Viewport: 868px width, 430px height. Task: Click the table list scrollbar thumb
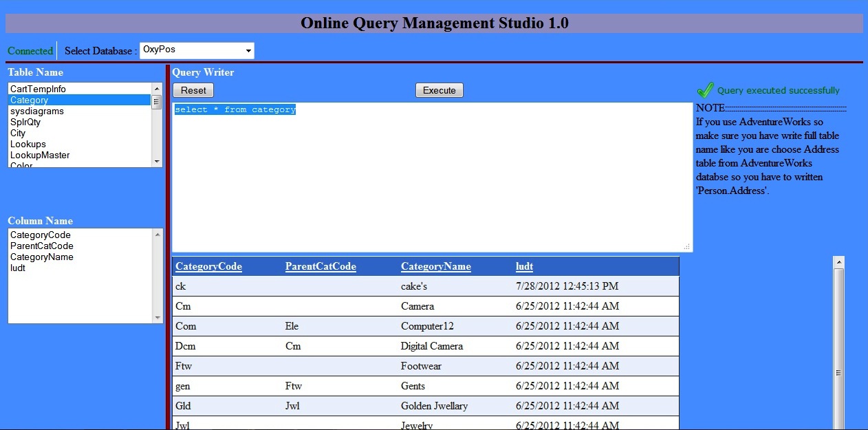pos(157,101)
